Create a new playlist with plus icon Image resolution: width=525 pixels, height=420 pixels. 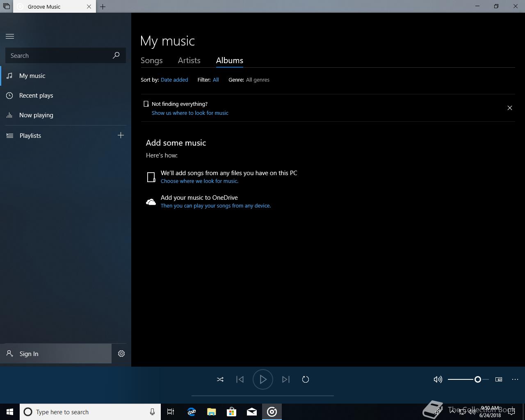pyautogui.click(x=121, y=135)
